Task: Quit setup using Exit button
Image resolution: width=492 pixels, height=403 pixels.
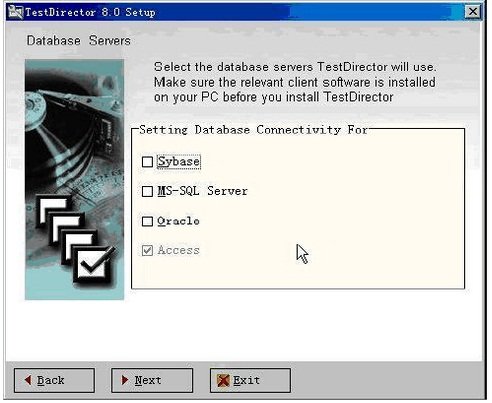Action: pyautogui.click(x=250, y=380)
